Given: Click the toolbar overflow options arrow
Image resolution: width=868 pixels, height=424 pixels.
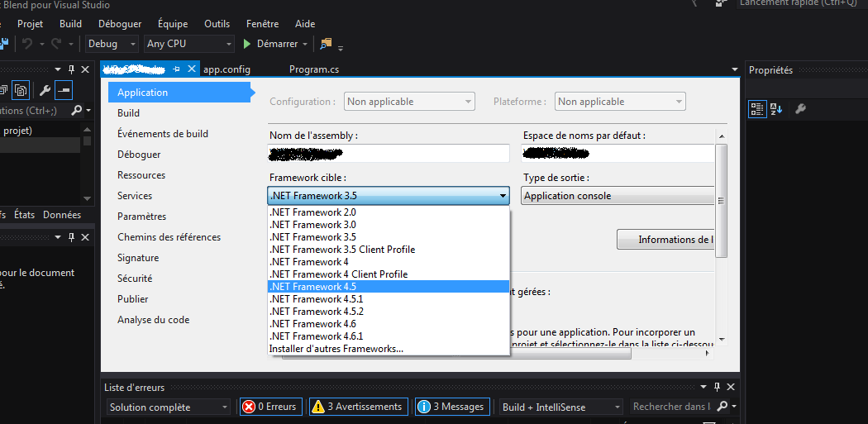Looking at the screenshot, I should tap(341, 48).
